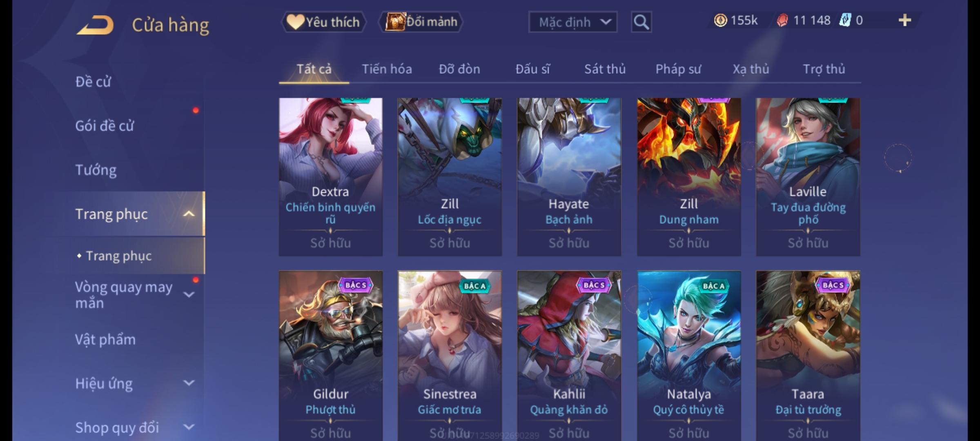Image resolution: width=980 pixels, height=441 pixels.
Task: Switch to the Sát thủ tab
Action: pyautogui.click(x=605, y=69)
